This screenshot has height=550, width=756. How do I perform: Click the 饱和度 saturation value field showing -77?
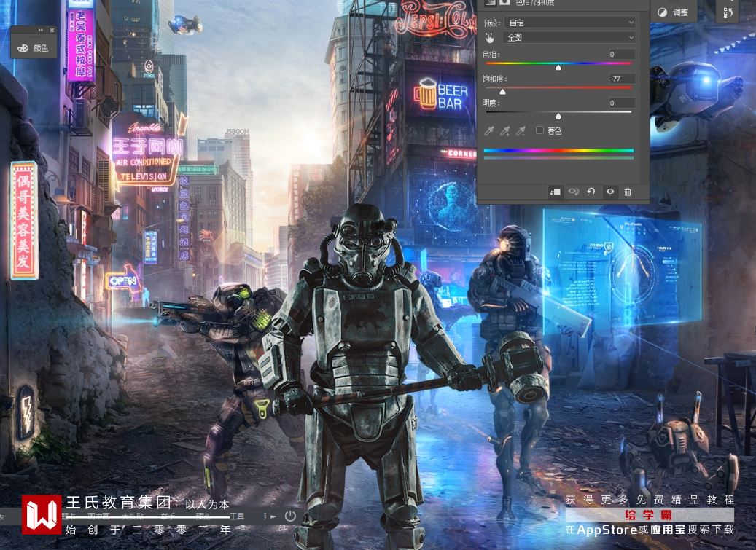click(x=621, y=79)
